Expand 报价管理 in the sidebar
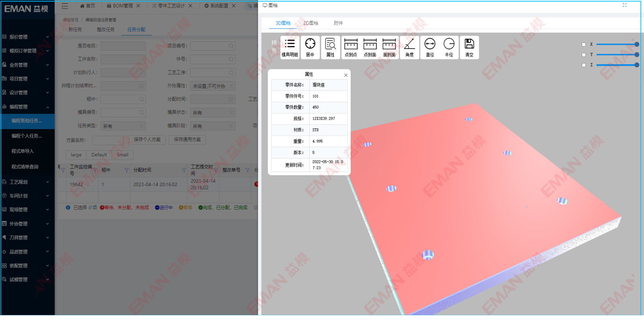This screenshot has width=644, height=336. tap(27, 37)
